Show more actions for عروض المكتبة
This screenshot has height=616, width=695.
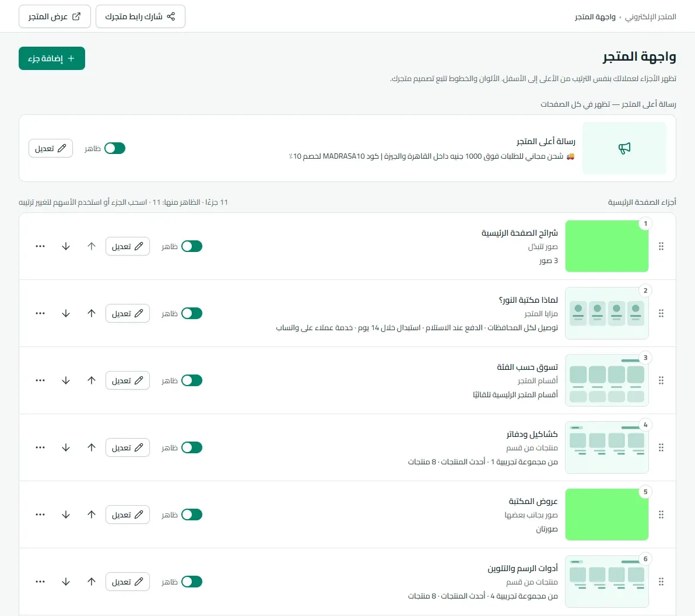coord(40,514)
